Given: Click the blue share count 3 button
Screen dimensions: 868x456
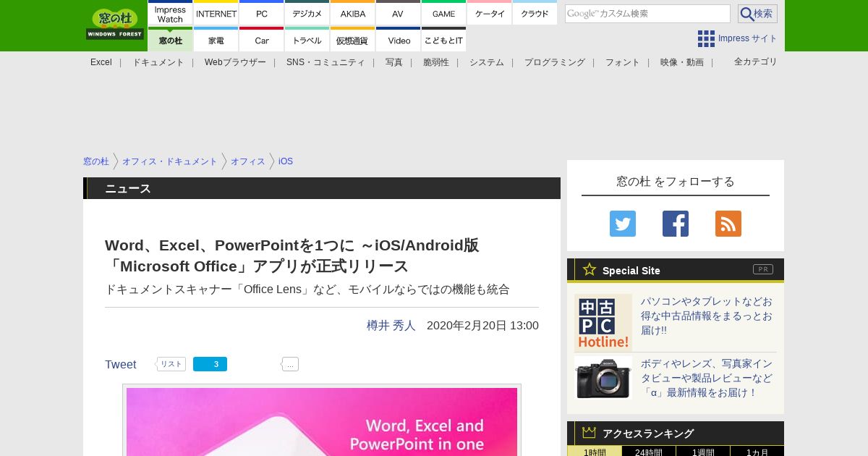Looking at the screenshot, I should point(210,364).
